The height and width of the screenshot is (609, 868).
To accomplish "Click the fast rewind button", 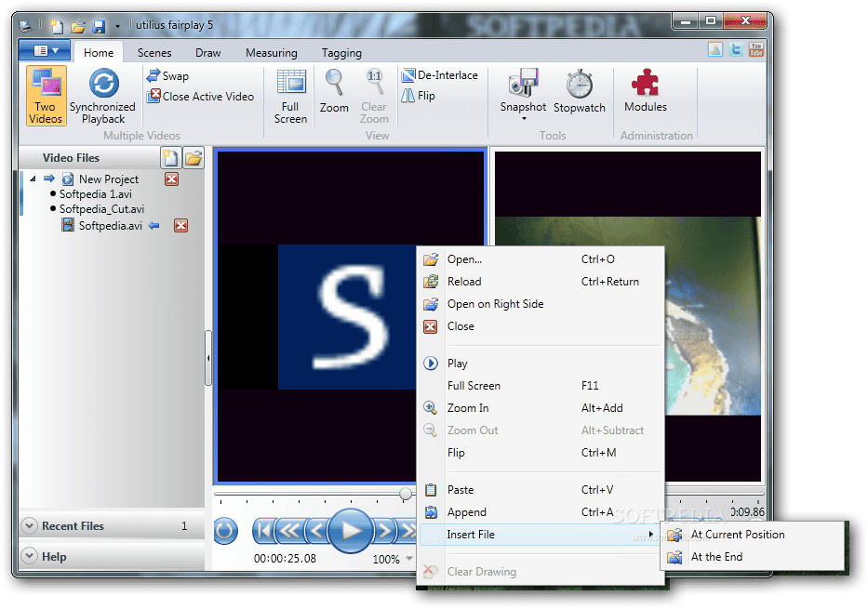I will 288,531.
